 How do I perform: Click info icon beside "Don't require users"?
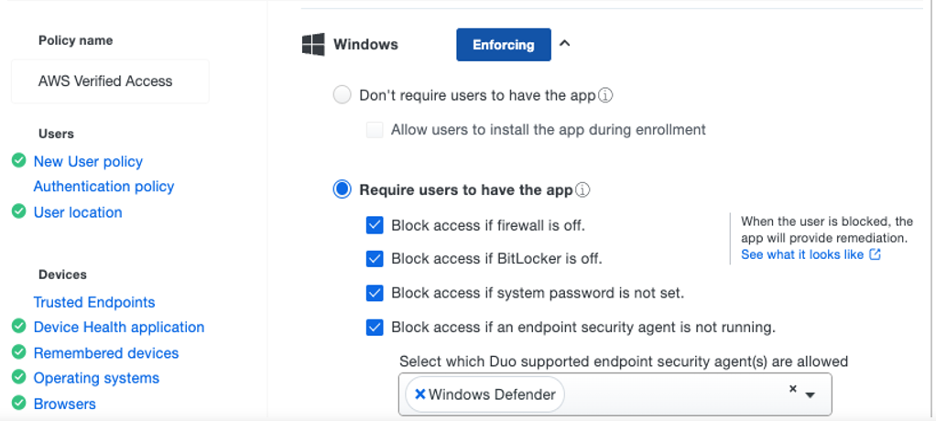[605, 96]
